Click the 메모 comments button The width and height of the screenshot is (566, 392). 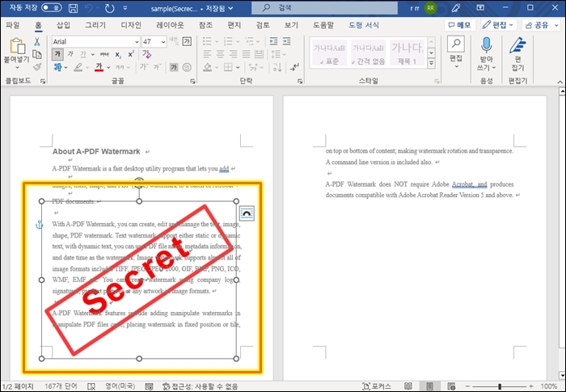pos(459,25)
